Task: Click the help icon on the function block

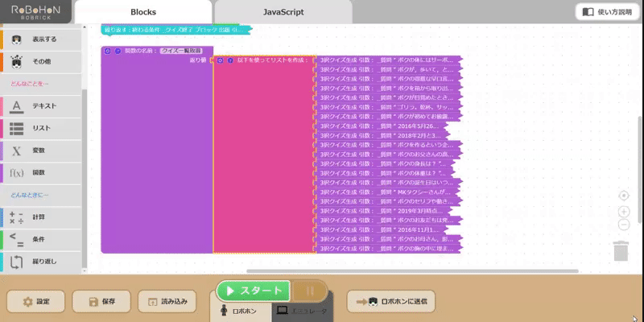Action: (x=118, y=51)
